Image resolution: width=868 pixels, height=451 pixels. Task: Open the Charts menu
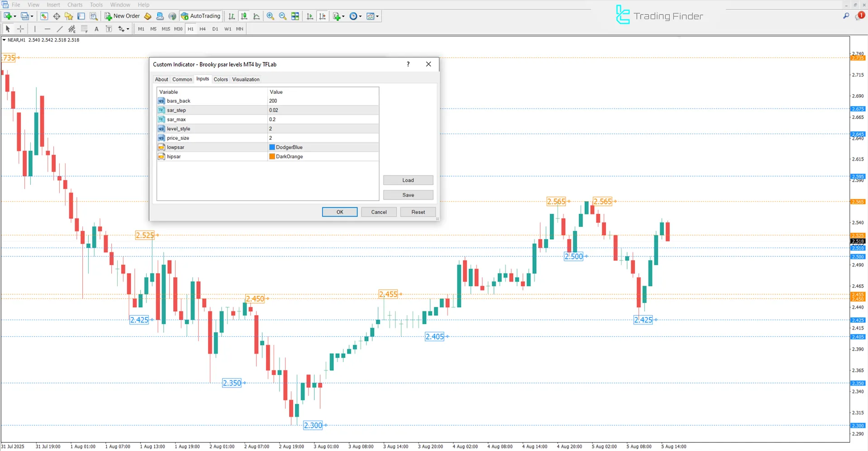[x=75, y=5]
